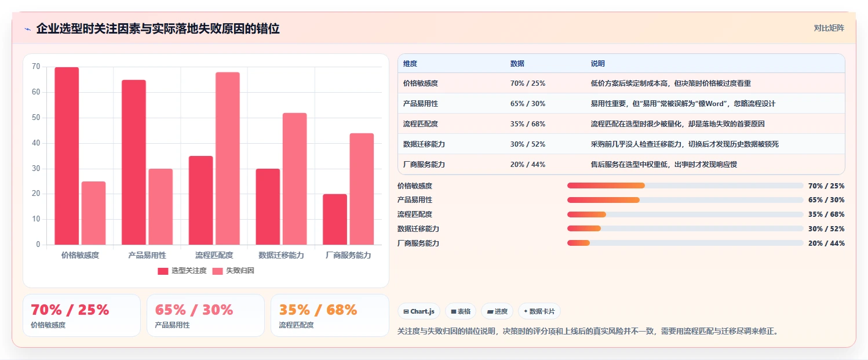
Task: Click the 失败归因 bar for 价格敏感度
Action: 93,213
